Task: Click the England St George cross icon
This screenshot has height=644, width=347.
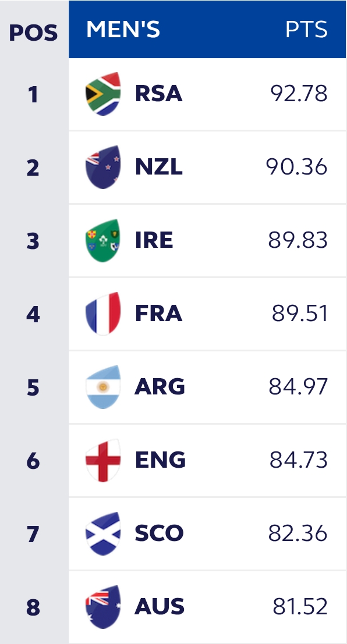Action: click(103, 460)
